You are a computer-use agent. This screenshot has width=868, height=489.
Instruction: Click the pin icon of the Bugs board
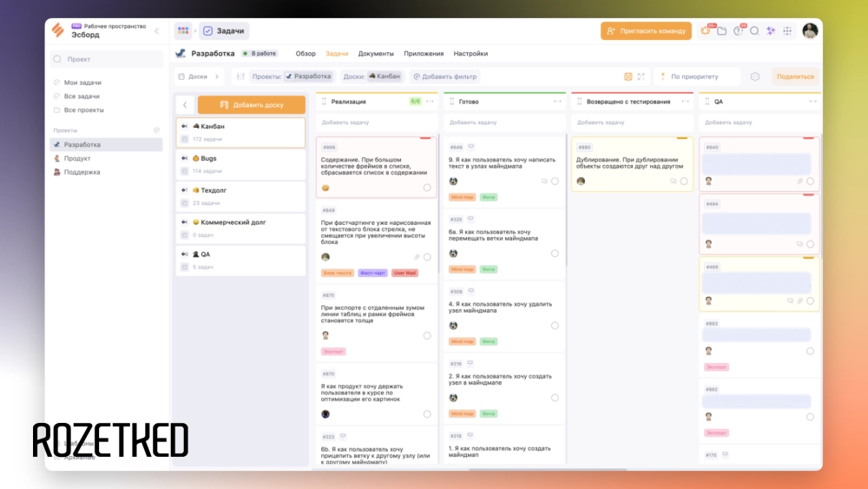point(184,158)
